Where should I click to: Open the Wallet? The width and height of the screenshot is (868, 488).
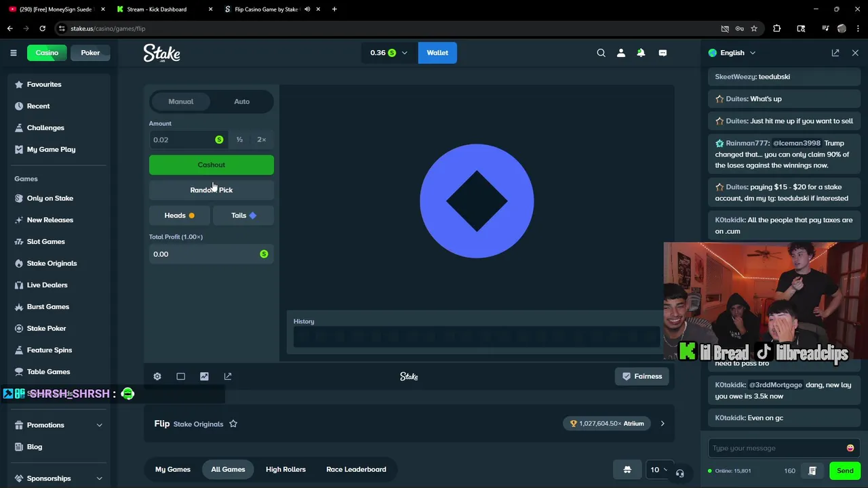point(437,53)
